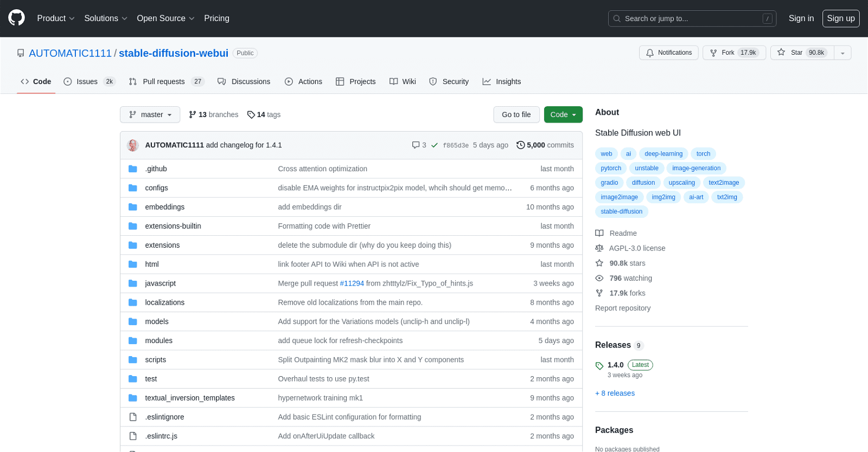The image size is (868, 452).
Task: Switch to the Pull requests tab
Action: tap(163, 82)
